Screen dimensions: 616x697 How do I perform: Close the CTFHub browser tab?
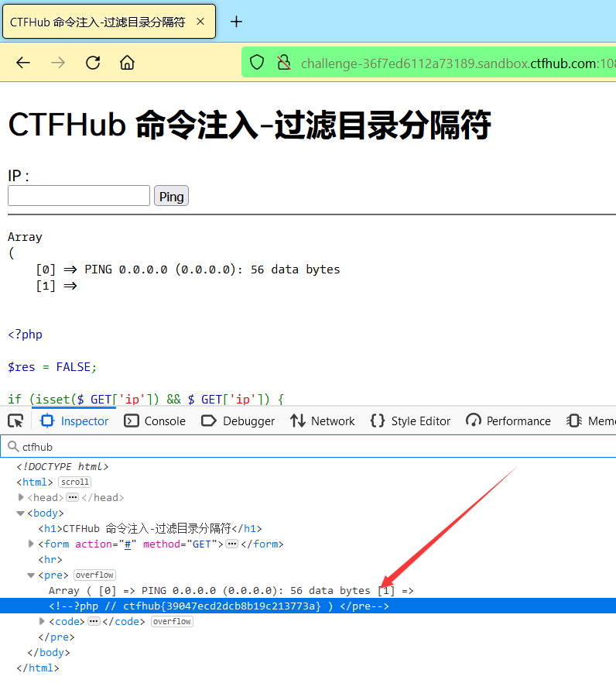(x=200, y=22)
